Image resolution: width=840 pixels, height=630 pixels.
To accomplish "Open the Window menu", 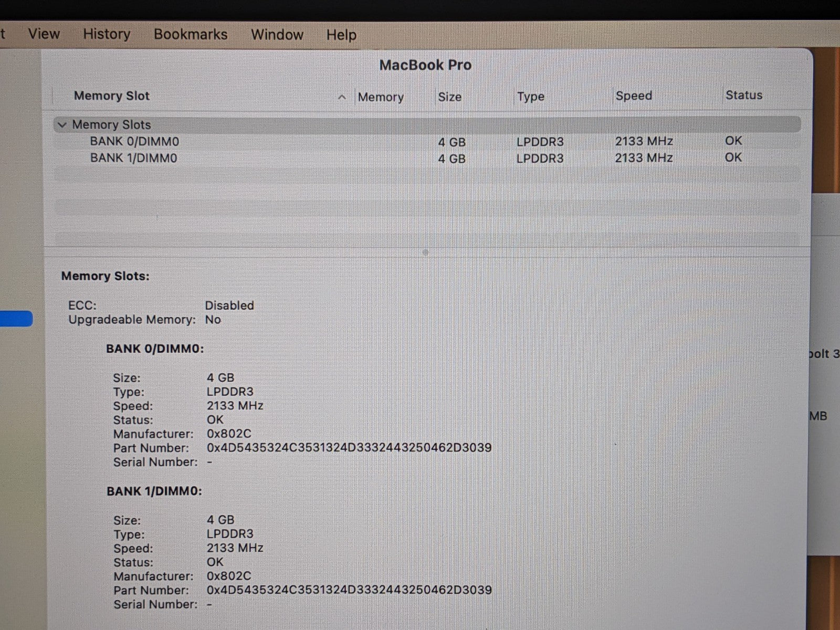I will pyautogui.click(x=277, y=35).
